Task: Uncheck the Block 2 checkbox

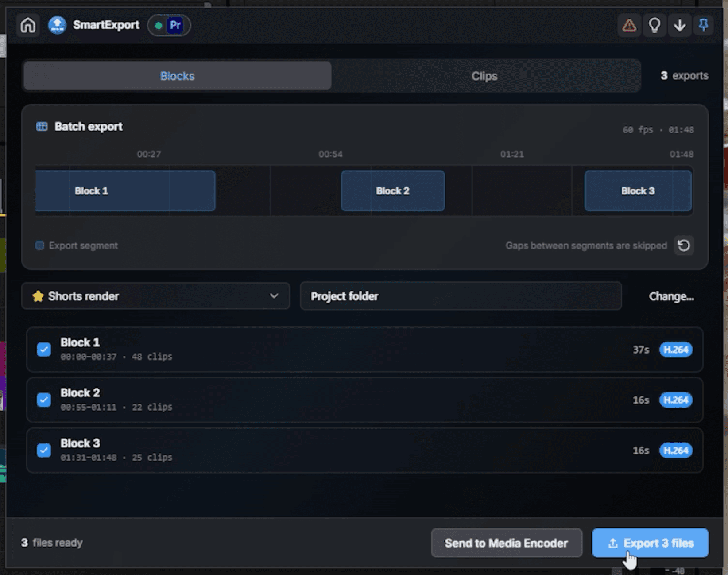Action: pyautogui.click(x=44, y=400)
